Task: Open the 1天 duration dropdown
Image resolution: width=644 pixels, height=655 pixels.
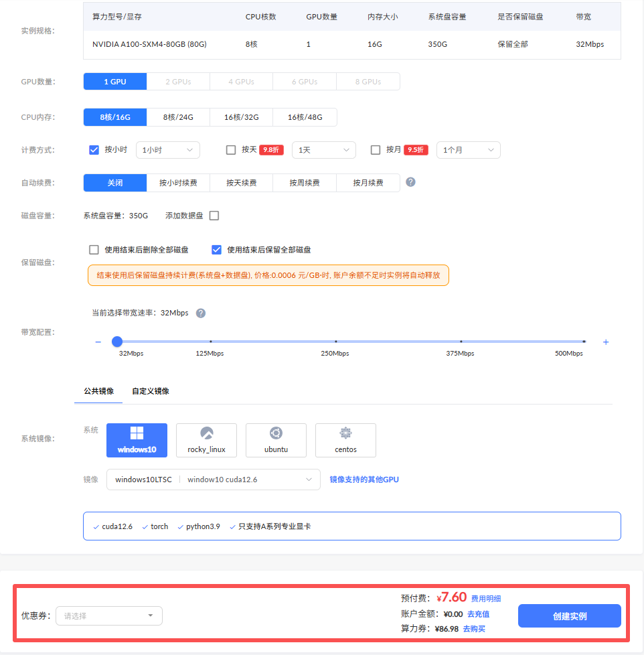Action: pyautogui.click(x=324, y=150)
